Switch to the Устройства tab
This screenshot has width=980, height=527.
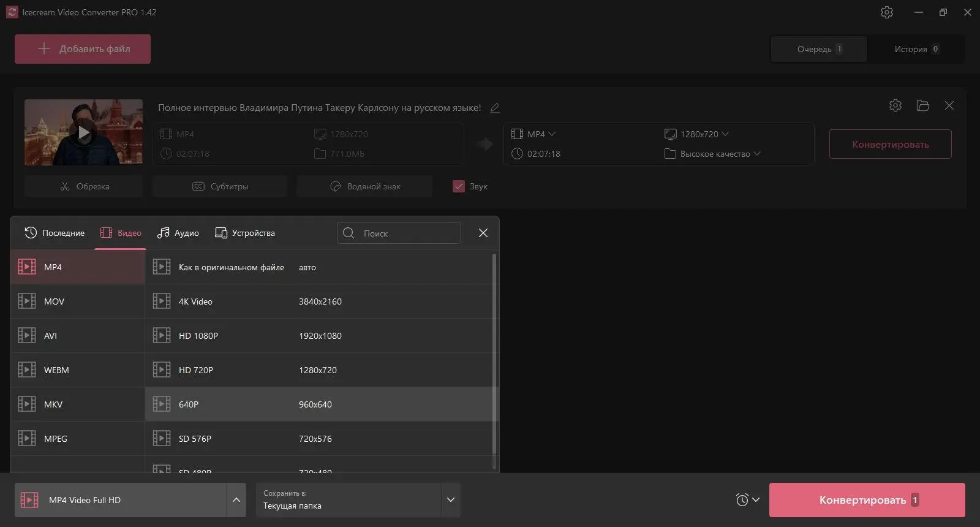(245, 233)
